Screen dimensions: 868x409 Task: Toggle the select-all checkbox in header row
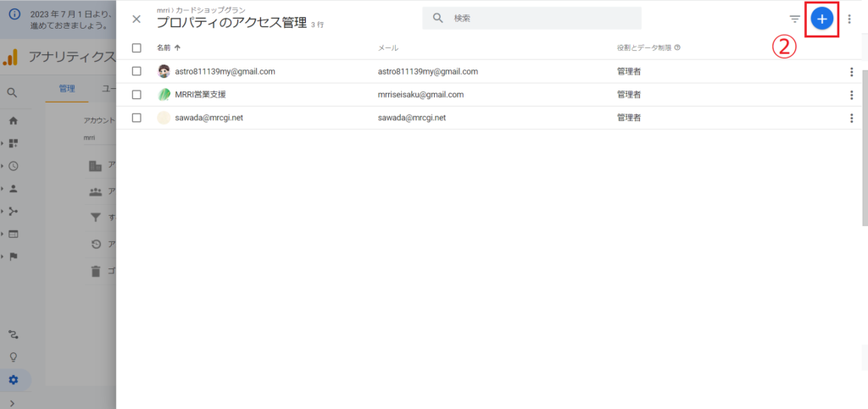coord(136,48)
